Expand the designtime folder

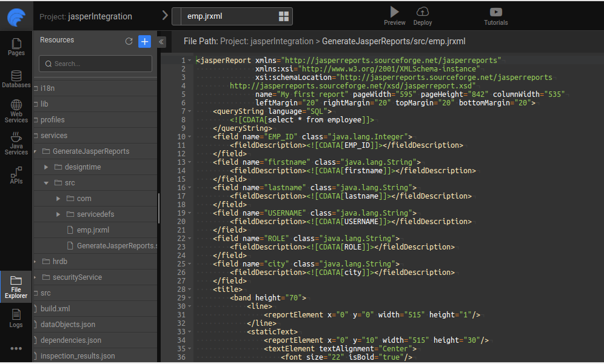tap(47, 167)
